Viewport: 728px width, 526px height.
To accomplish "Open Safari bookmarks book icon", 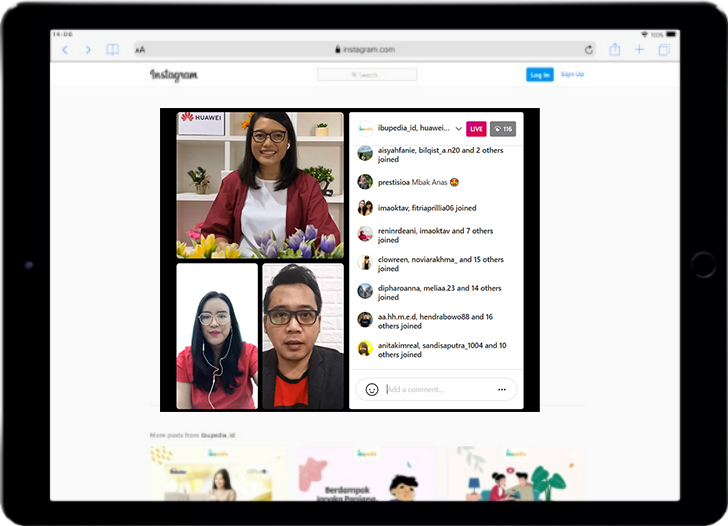I will click(112, 49).
